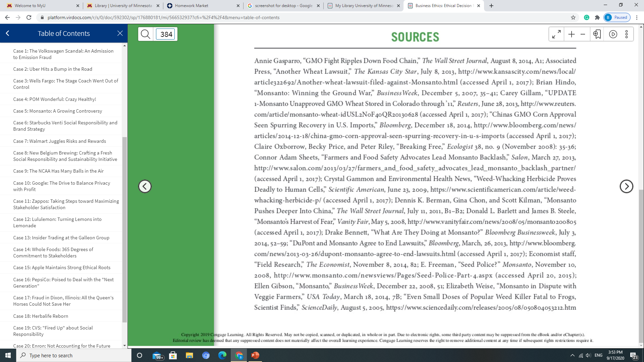Open a new browser tab
The width and height of the screenshot is (644, 362).
pos(491,6)
